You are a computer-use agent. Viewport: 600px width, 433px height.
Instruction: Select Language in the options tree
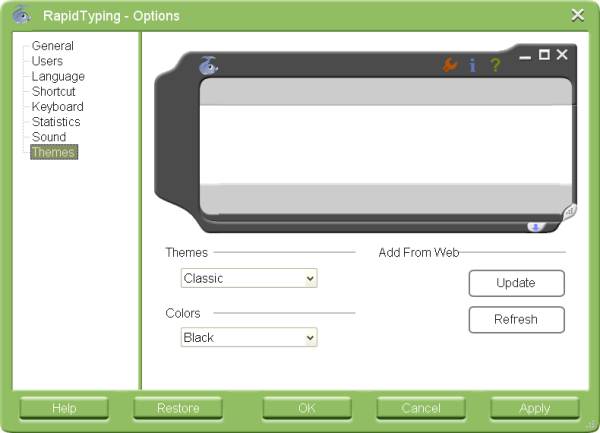[58, 77]
